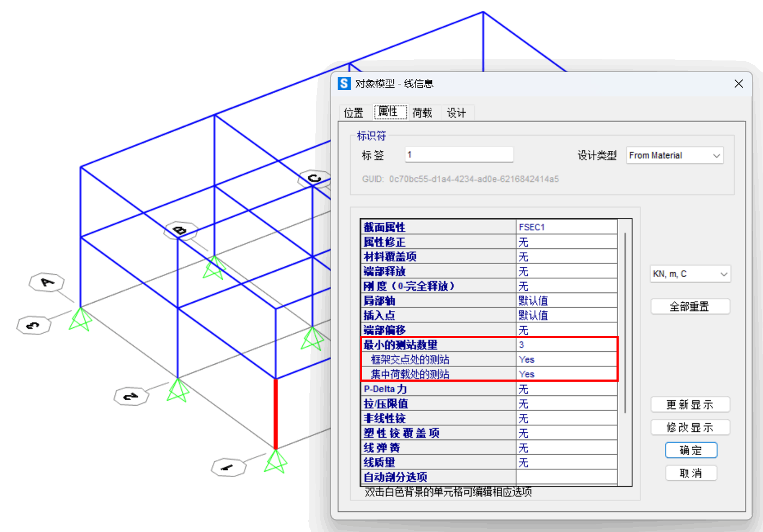Click the green support at red column base
The width and height of the screenshot is (763, 532).
[276, 462]
